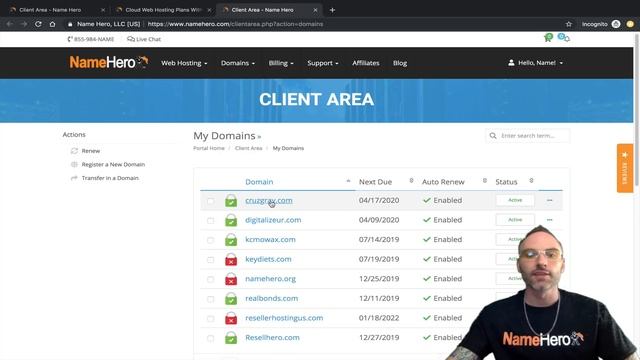640x360 pixels.
Task: Sort table by Status column
Action: click(506, 182)
